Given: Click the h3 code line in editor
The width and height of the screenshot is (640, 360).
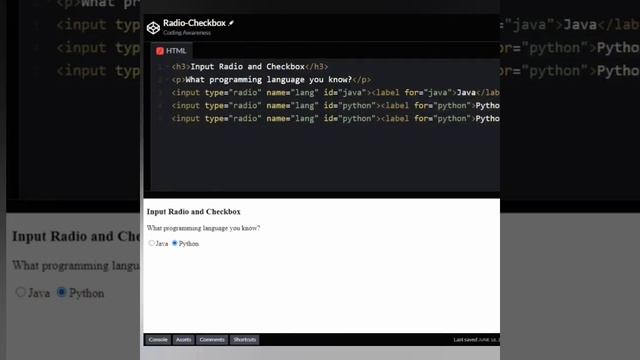Looking at the screenshot, I should click(250, 67).
